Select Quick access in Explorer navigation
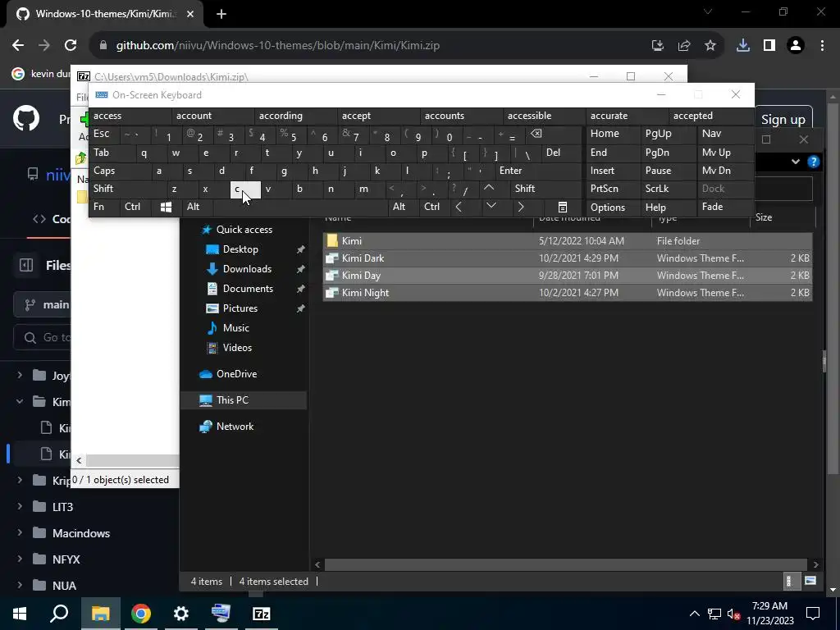The width and height of the screenshot is (840, 630). [x=244, y=230]
